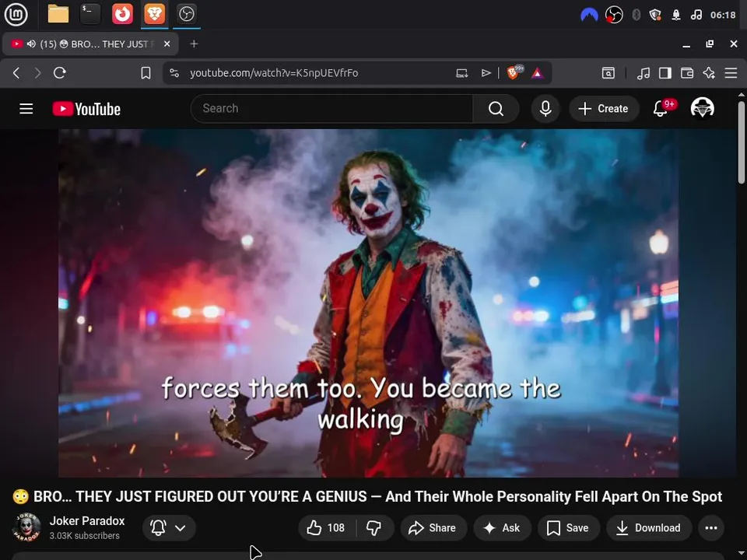
Task: Click the magnifier search button
Action: pos(496,109)
